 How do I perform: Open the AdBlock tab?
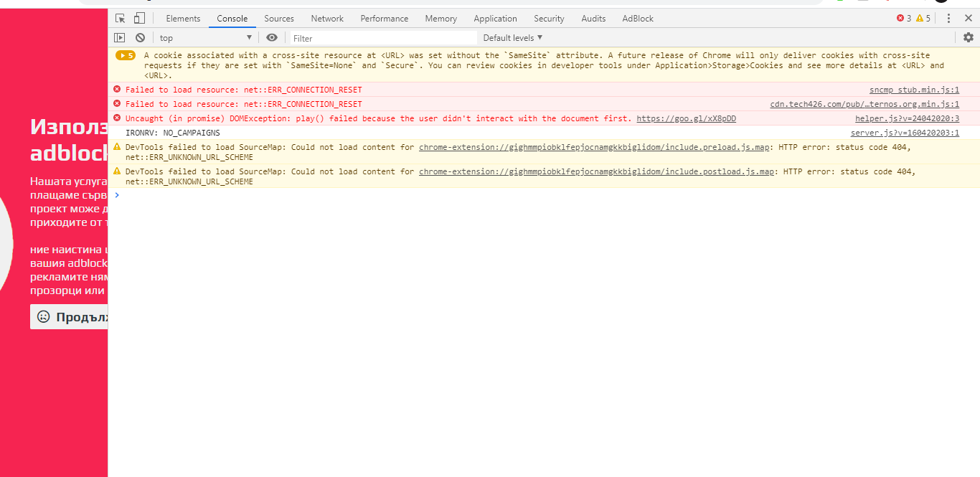(x=638, y=19)
